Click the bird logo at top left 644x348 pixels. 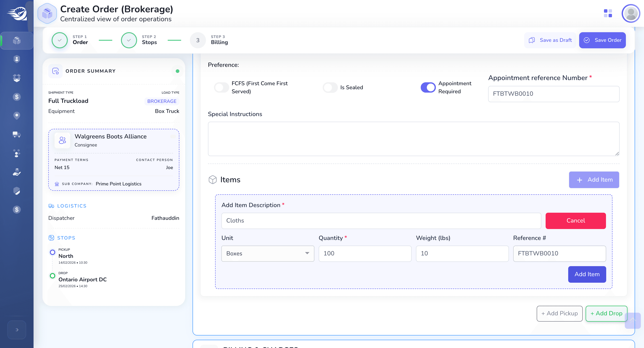tap(17, 13)
